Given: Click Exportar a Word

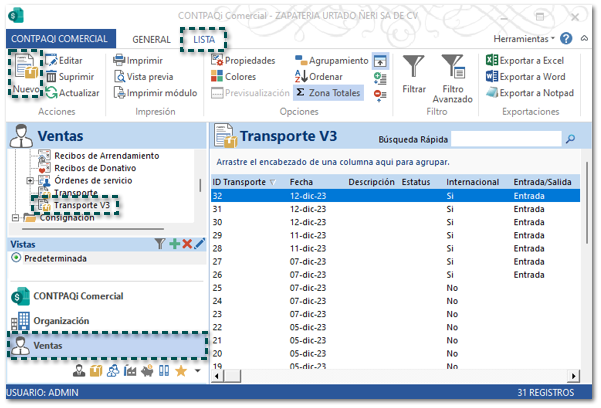Looking at the screenshot, I should tap(524, 76).
